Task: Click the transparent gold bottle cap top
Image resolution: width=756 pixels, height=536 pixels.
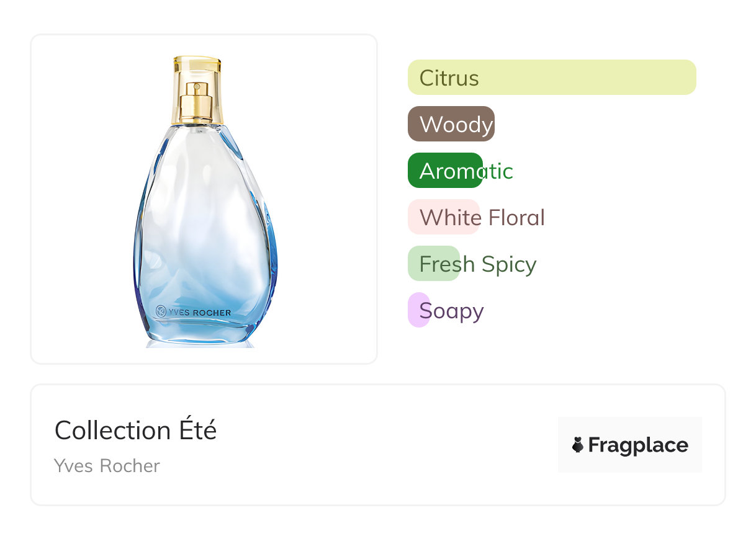Action: click(x=197, y=64)
